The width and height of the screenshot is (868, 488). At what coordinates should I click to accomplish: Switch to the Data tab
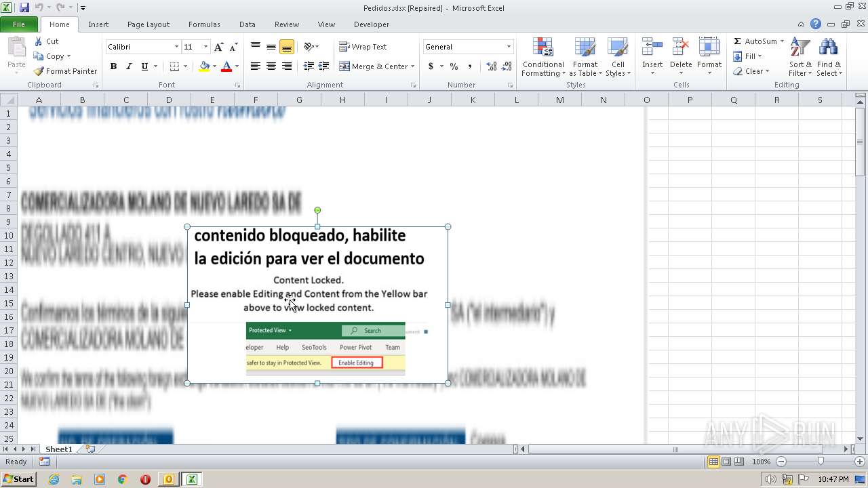tap(248, 24)
